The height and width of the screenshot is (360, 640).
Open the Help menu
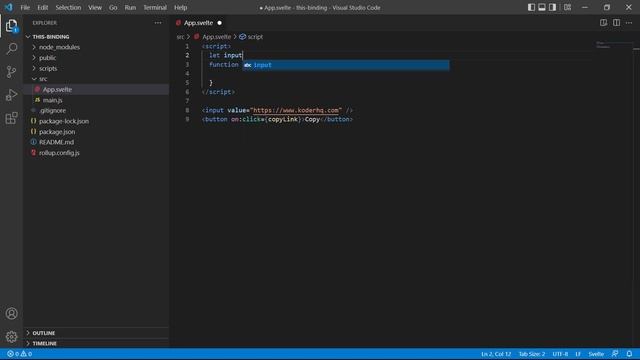click(x=180, y=7)
